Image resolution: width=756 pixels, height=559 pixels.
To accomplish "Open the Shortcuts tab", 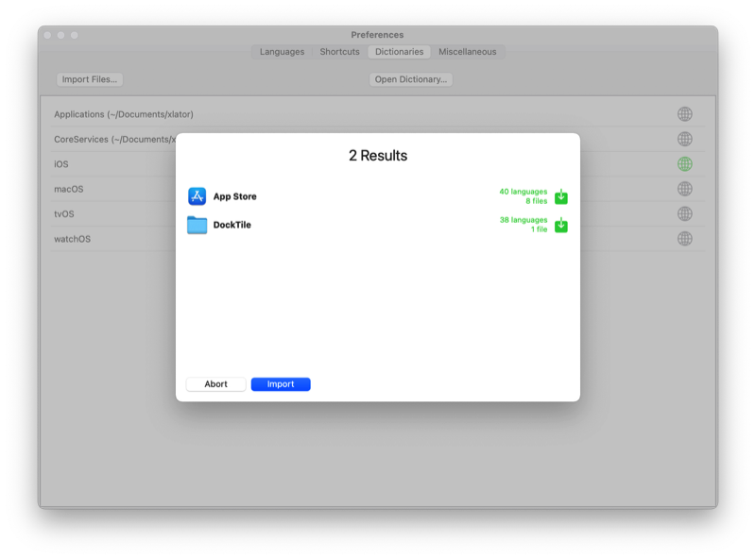I will pos(339,52).
